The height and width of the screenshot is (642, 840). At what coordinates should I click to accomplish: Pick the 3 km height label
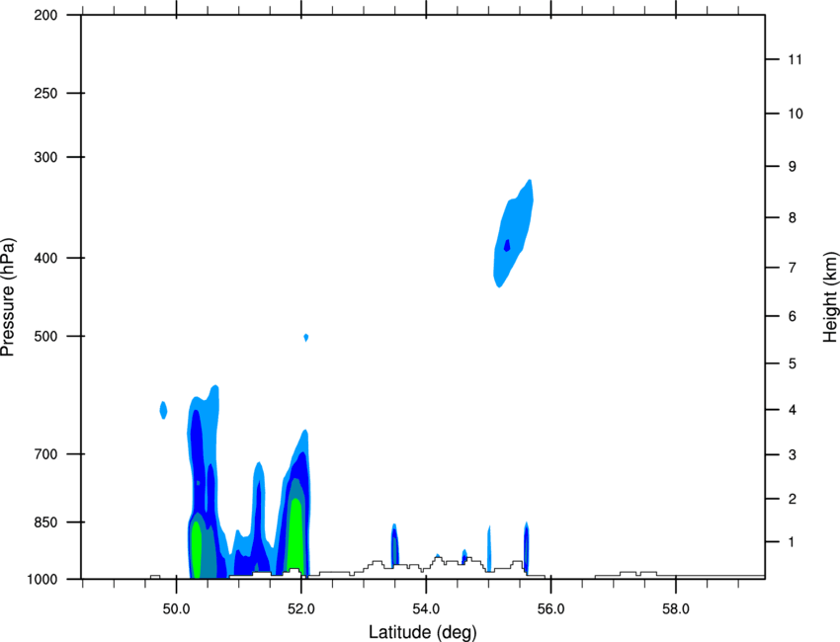click(793, 455)
